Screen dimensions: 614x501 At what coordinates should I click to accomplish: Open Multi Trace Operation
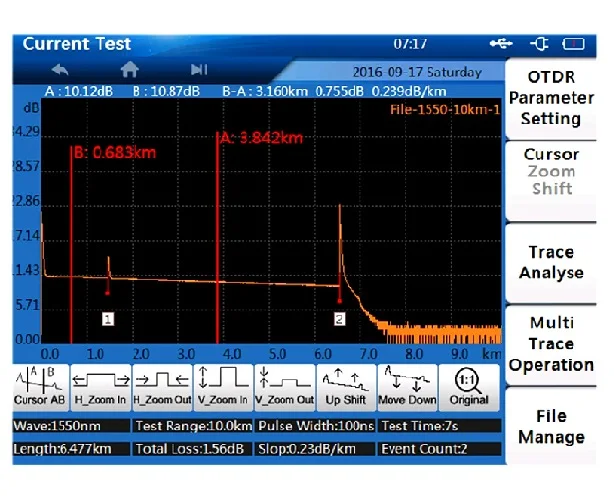pos(551,344)
